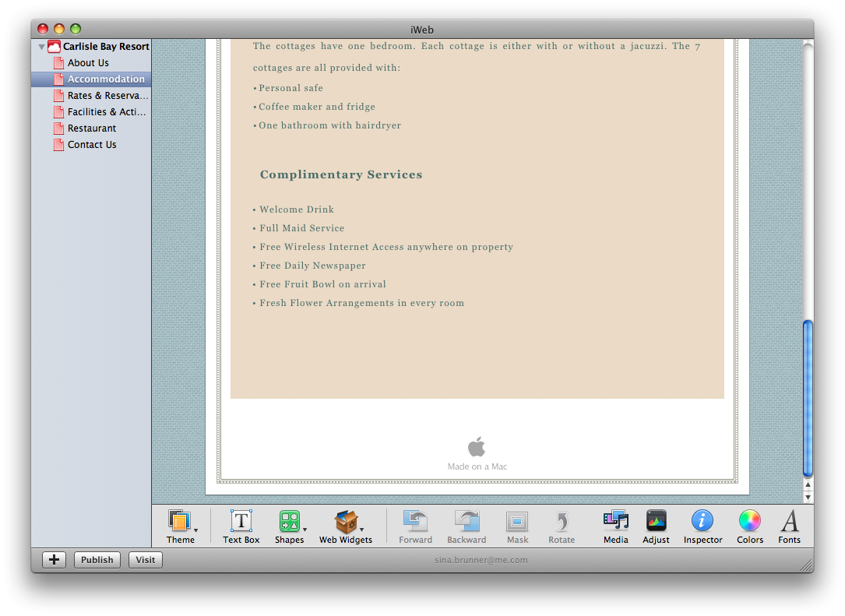845x616 pixels.
Task: Click the Accommodation page icon
Action: (58, 79)
